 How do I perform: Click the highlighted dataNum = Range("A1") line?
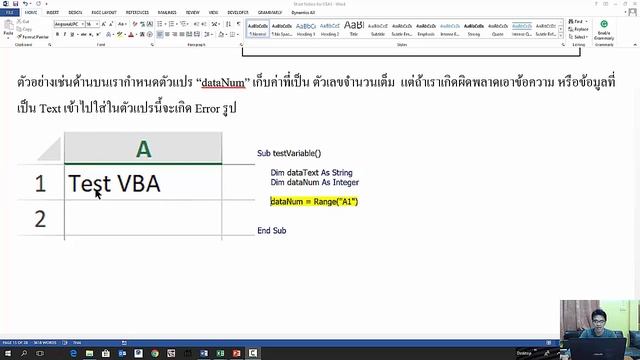point(314,202)
